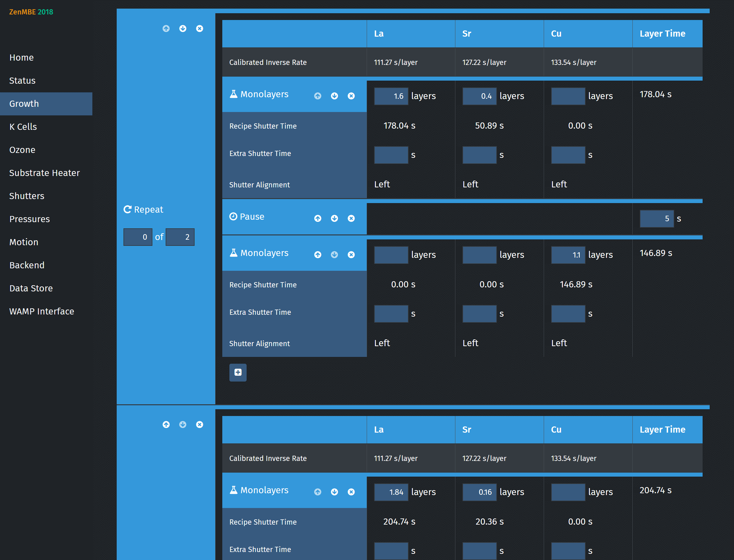Move second repeat block down arrow
The image size is (734, 560).
coord(183,424)
